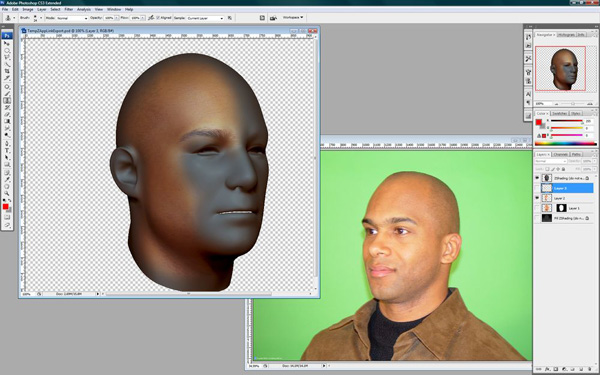This screenshot has width=600, height=375.
Task: Select the Marquee selection tool
Action: click(7, 51)
